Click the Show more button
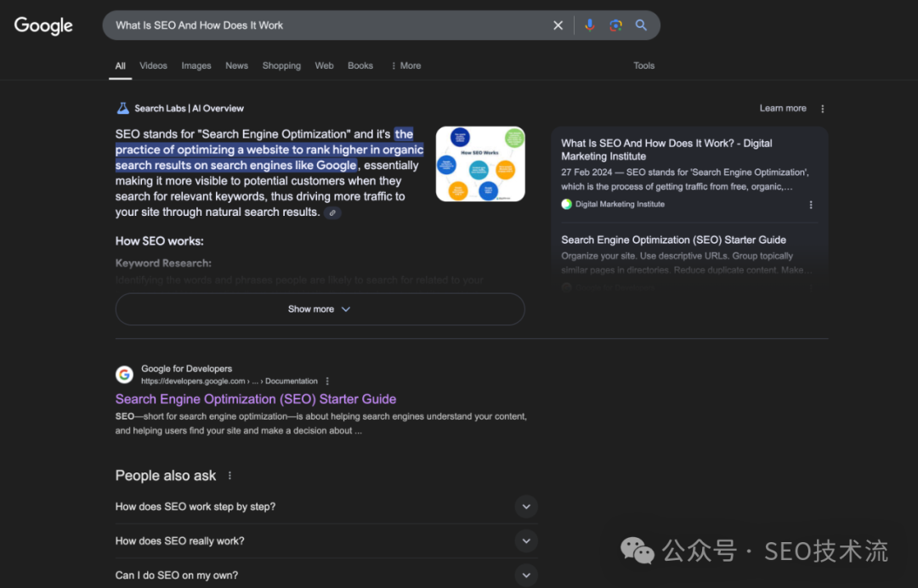The height and width of the screenshot is (588, 918). click(x=320, y=309)
